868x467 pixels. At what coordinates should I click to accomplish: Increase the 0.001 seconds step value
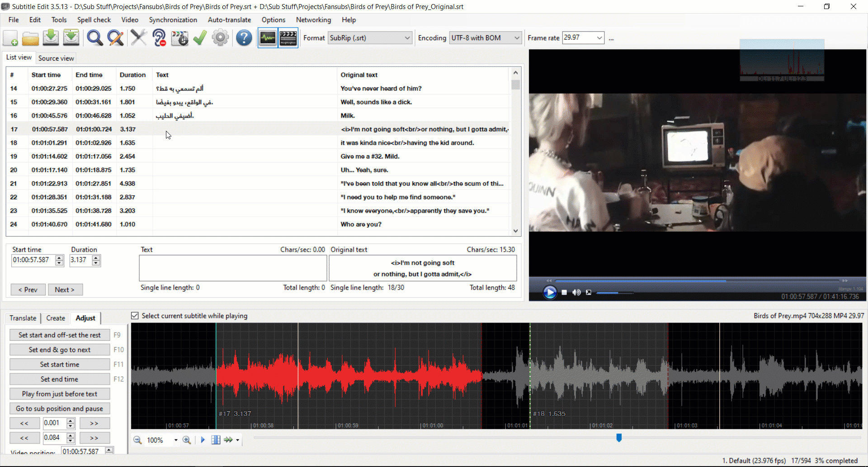(x=71, y=421)
